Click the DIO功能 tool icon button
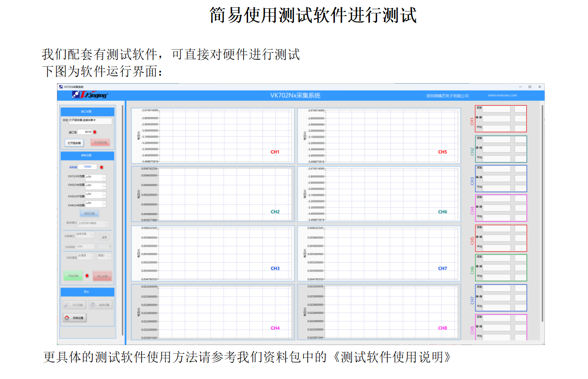Screen dimensions: 588x379 click(x=73, y=305)
